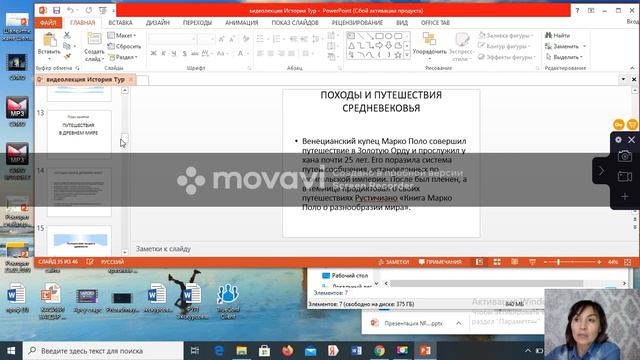Click the document tab видеолекция История Тур

click(85, 80)
